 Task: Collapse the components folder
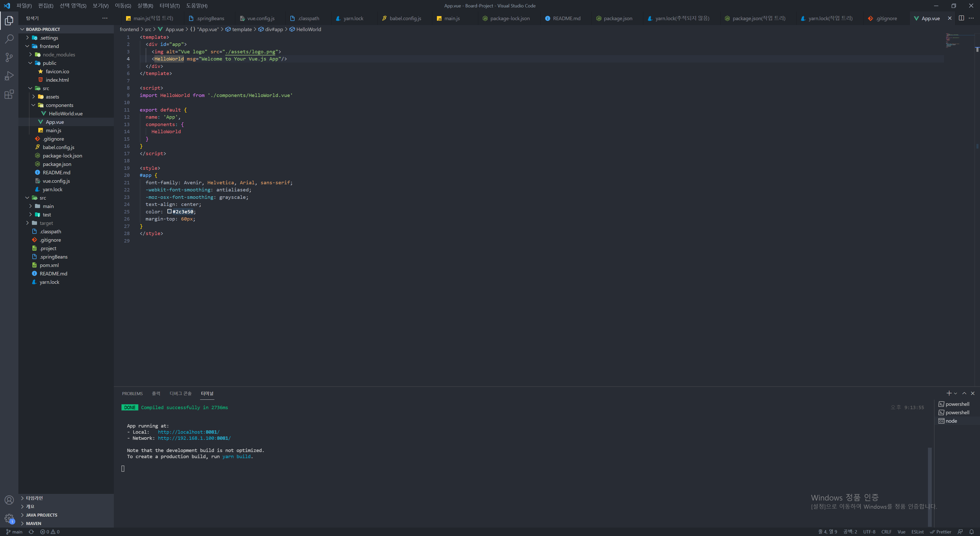click(59, 105)
